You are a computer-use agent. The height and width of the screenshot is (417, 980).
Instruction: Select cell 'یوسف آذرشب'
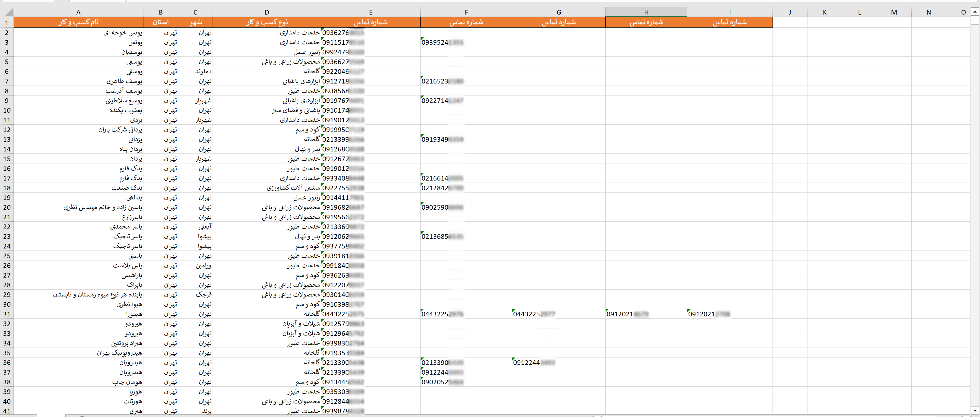(78, 91)
